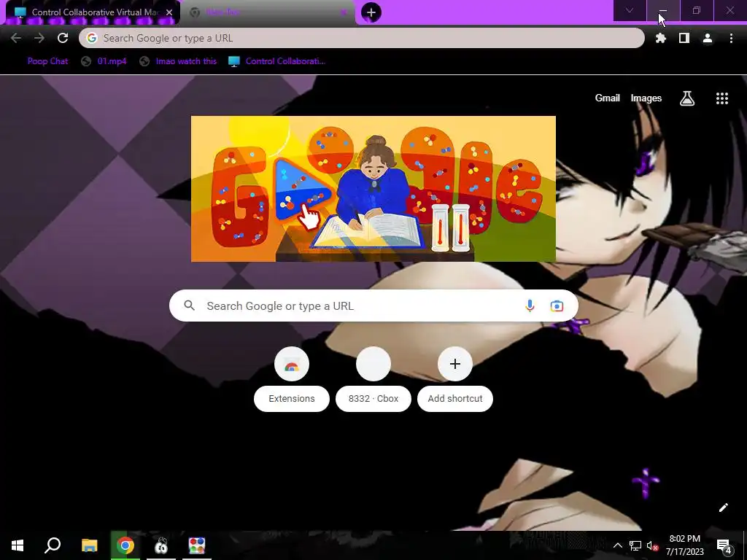Open the eyes-icon app on taskbar
This screenshot has width=747, height=560.
tap(161, 545)
